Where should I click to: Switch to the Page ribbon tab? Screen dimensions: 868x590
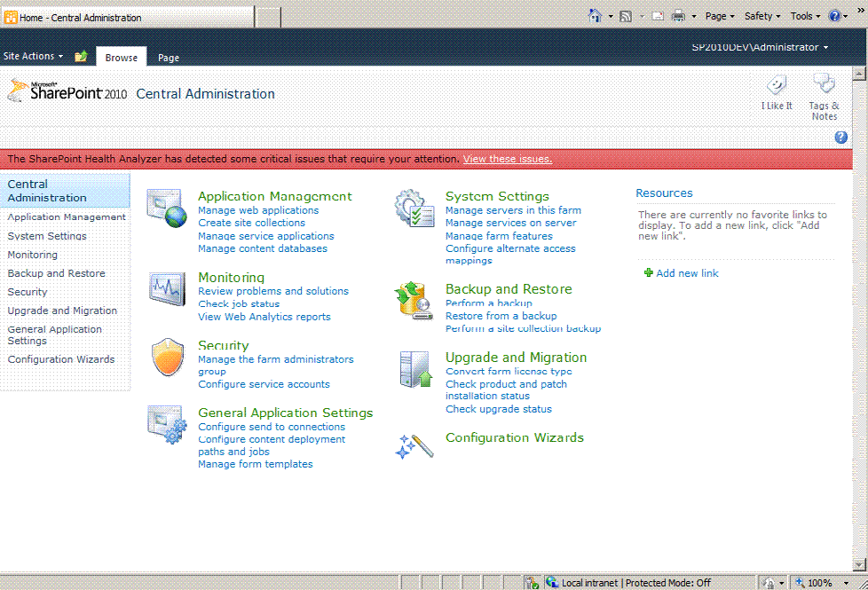click(x=169, y=58)
